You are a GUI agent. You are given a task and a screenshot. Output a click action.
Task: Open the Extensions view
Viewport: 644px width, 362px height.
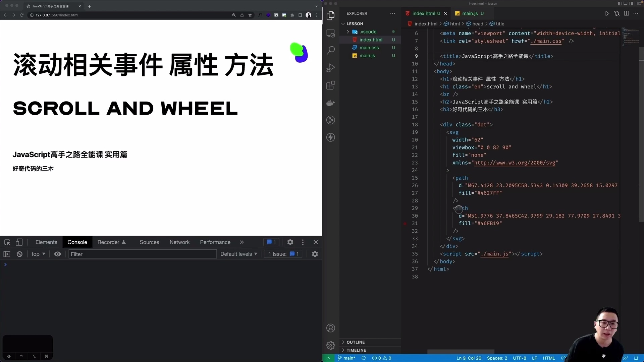(331, 85)
